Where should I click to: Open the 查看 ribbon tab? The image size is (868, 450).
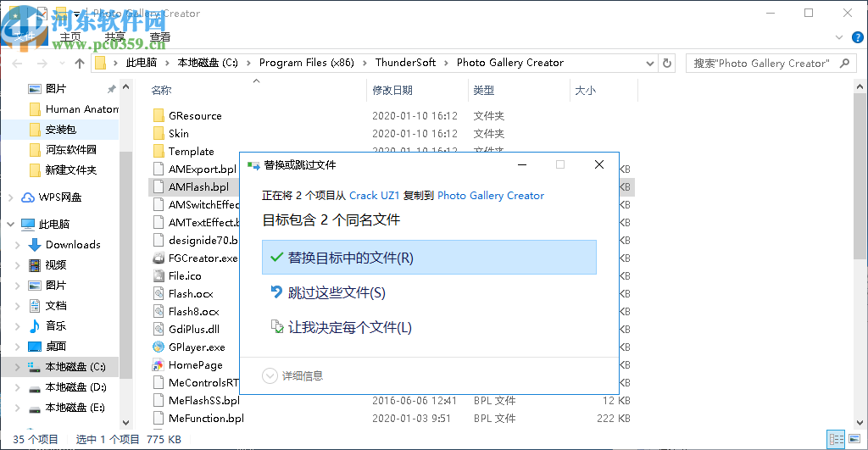point(160,37)
